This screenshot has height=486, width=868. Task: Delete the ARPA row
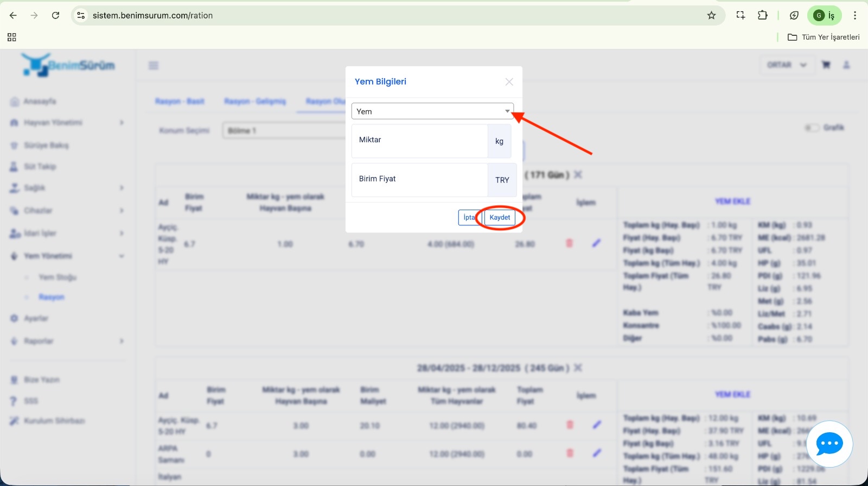coord(570,453)
